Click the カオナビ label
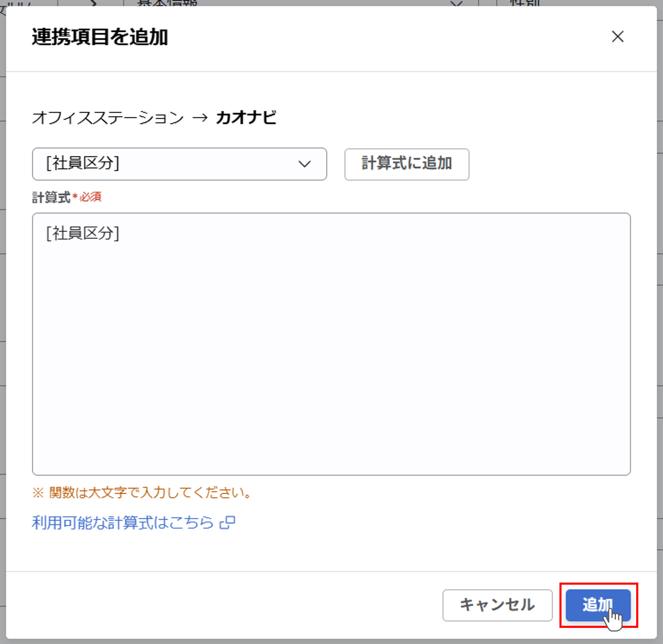This screenshot has width=663, height=644. pyautogui.click(x=246, y=117)
